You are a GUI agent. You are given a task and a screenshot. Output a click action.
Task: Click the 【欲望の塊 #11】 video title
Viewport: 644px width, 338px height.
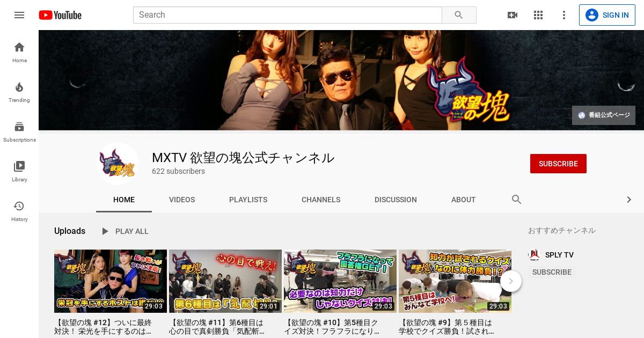pyautogui.click(x=217, y=327)
